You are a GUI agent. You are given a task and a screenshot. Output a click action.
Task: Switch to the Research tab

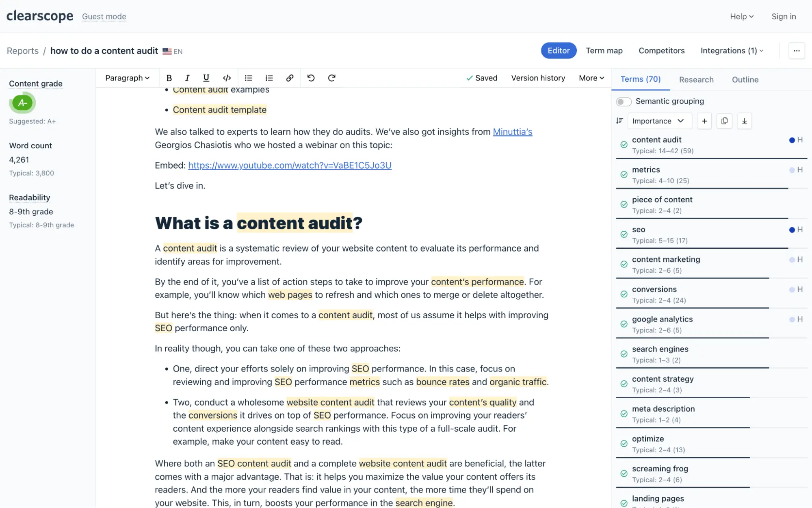coord(696,80)
